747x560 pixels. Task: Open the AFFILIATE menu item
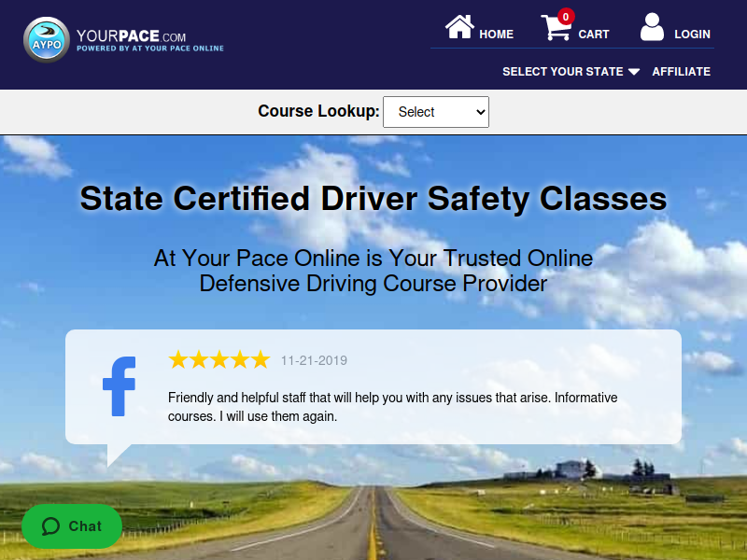(x=681, y=72)
